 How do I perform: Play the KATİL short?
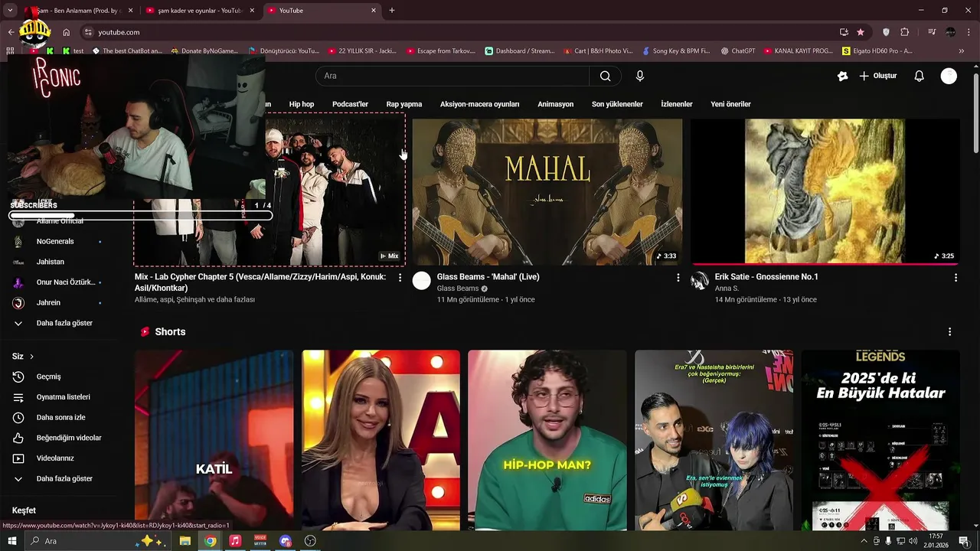(214, 440)
